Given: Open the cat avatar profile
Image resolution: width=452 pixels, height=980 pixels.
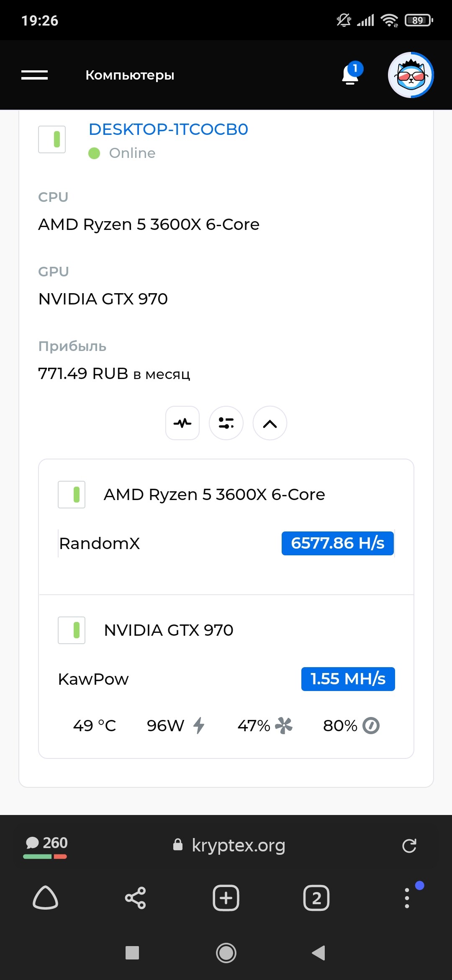Looking at the screenshot, I should tap(411, 75).
